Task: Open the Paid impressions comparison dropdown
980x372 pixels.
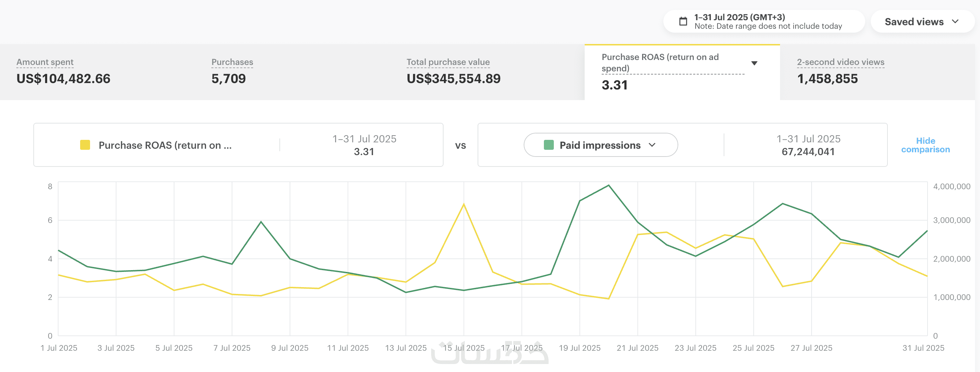Action: click(x=600, y=145)
